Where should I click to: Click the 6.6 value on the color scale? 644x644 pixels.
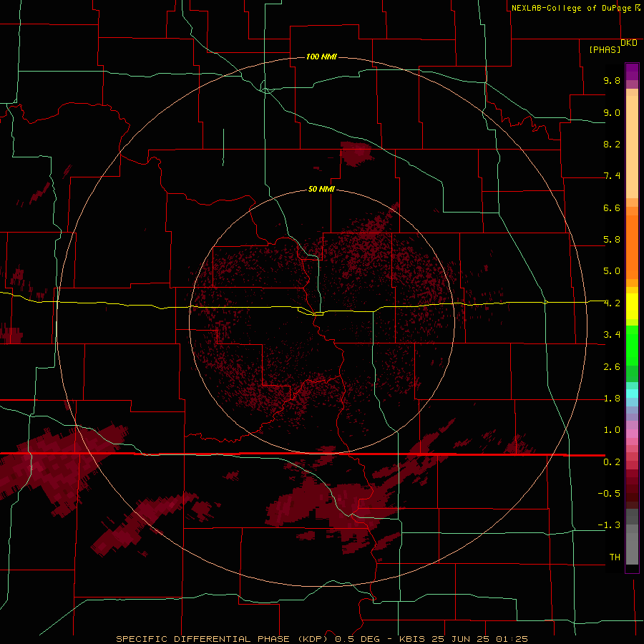pyautogui.click(x=612, y=208)
